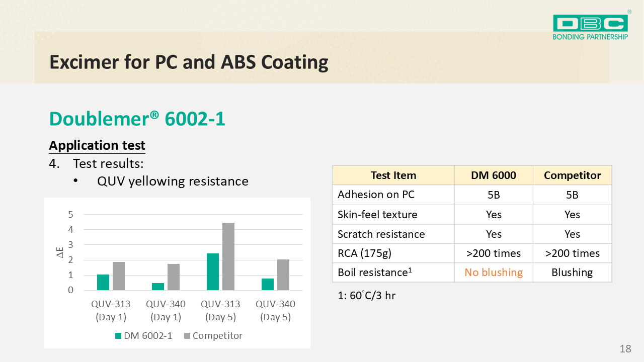Select the "DM 6000" column header
Screen dimensions: 644x362
coord(494,175)
